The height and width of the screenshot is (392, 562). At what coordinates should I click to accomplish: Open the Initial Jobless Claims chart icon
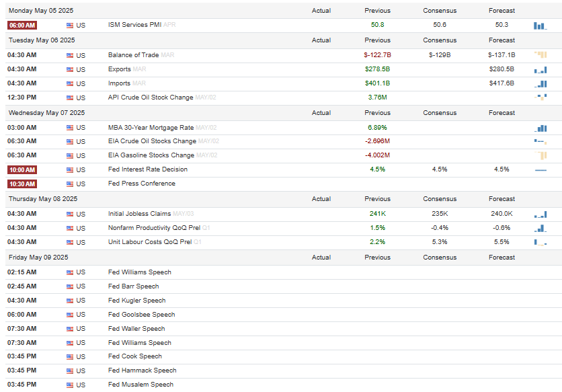[540, 214]
